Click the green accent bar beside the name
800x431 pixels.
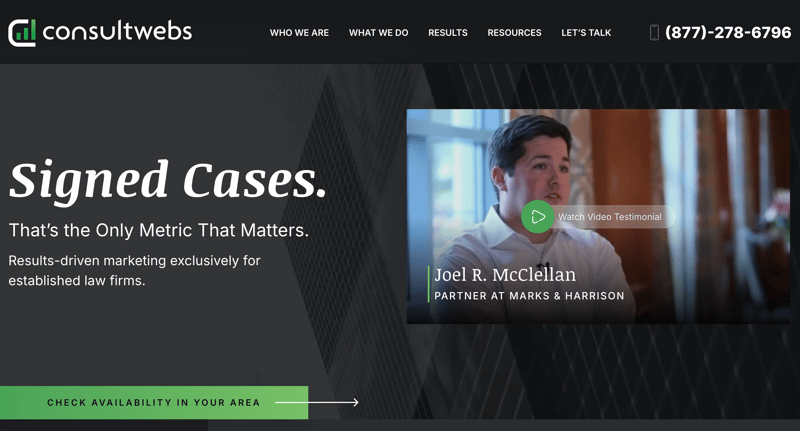click(429, 284)
